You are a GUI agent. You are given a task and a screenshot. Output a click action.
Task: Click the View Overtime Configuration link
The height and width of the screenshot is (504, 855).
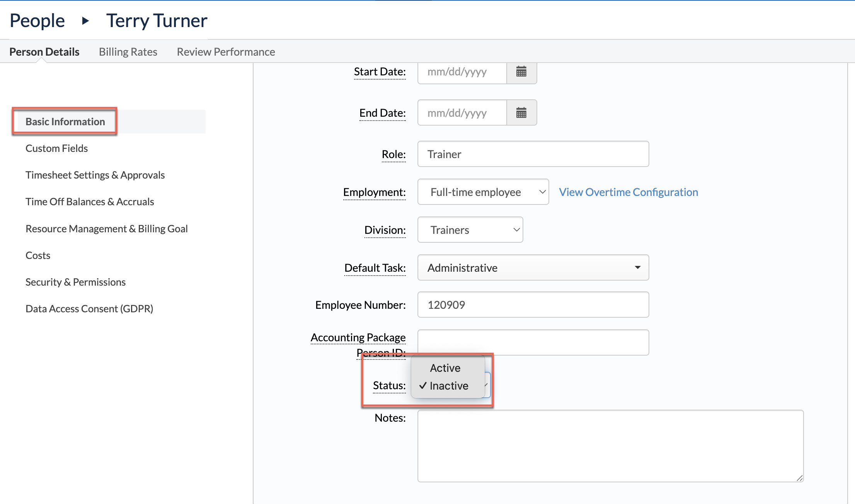628,192
